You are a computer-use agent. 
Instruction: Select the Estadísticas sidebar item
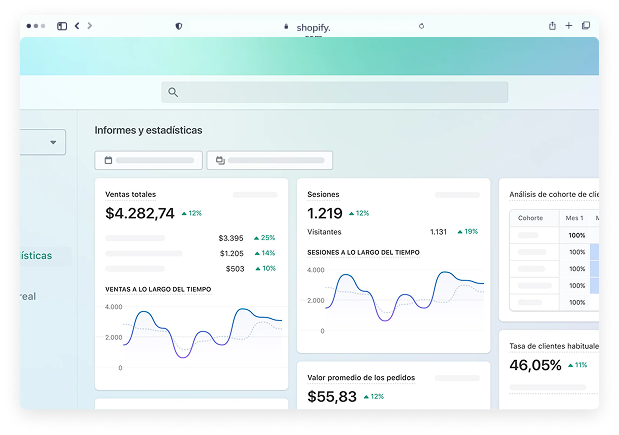pos(36,256)
